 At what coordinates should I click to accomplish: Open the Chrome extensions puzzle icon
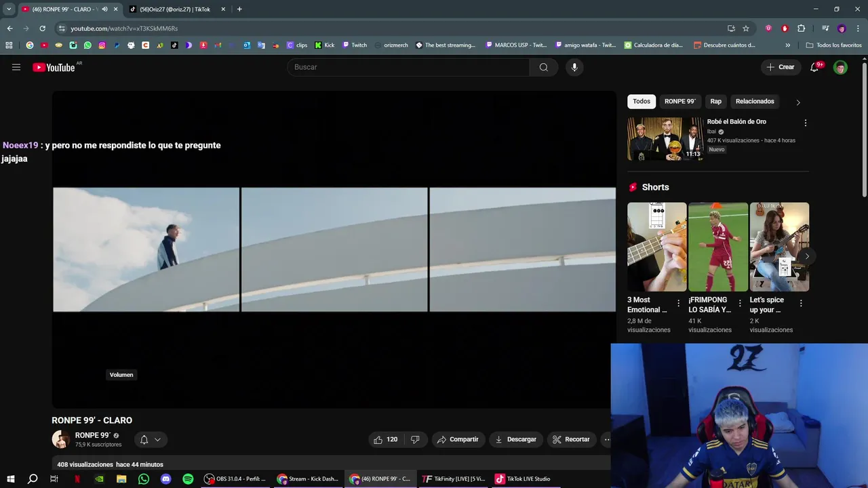click(801, 28)
